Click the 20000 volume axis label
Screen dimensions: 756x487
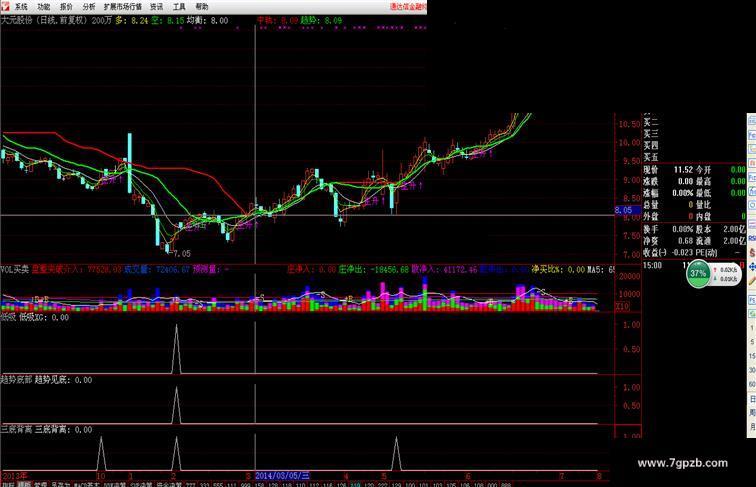(629, 276)
